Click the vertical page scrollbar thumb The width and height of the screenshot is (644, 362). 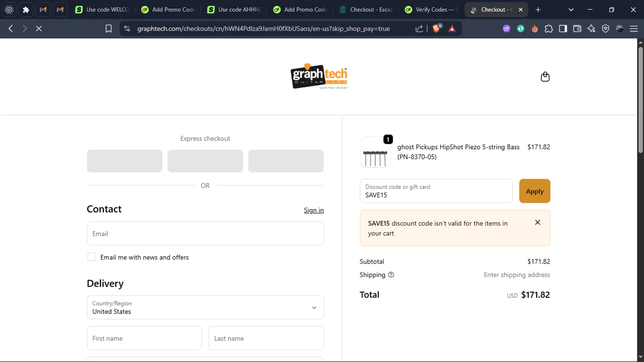(641, 100)
